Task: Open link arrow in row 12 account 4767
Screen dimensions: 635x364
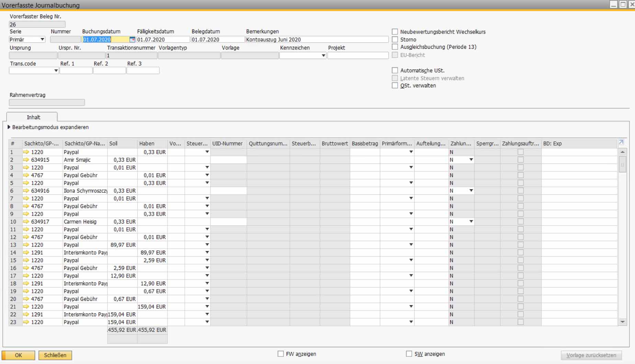Action: tap(26, 237)
